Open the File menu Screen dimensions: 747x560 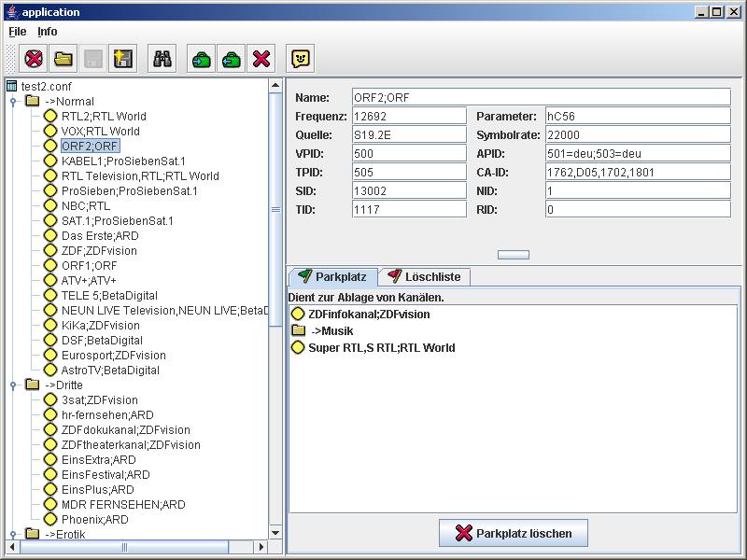[x=18, y=32]
